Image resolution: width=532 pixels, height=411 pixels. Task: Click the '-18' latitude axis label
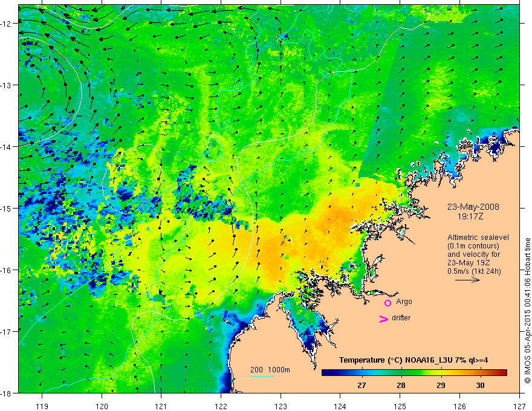(7, 393)
